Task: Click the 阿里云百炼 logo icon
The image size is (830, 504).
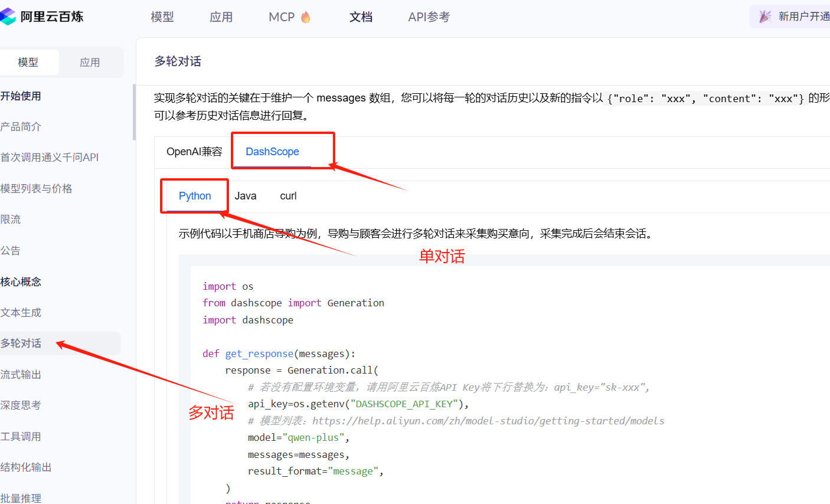Action: 8,17
